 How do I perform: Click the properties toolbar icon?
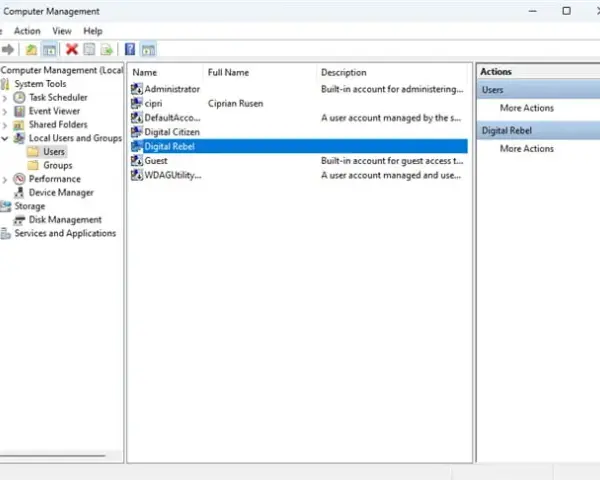89,49
